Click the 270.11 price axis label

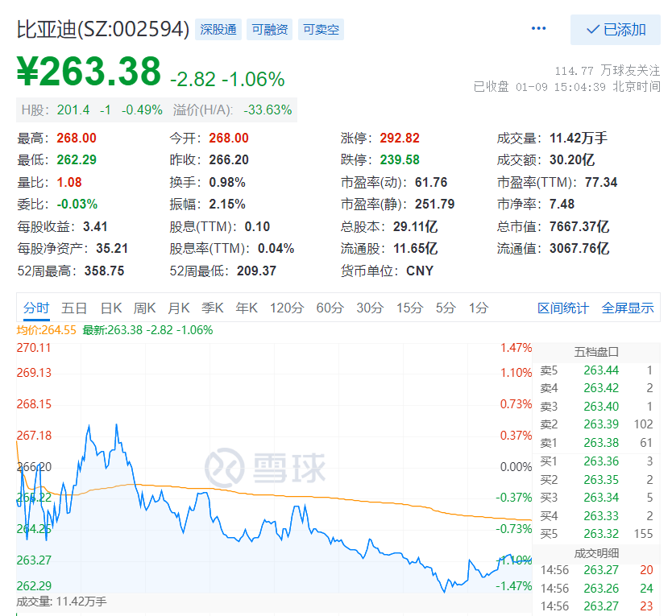pyautogui.click(x=34, y=348)
